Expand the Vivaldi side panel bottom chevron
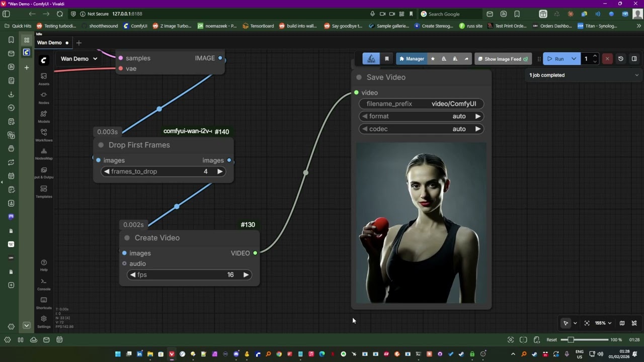This screenshot has height=362, width=644. (x=27, y=326)
